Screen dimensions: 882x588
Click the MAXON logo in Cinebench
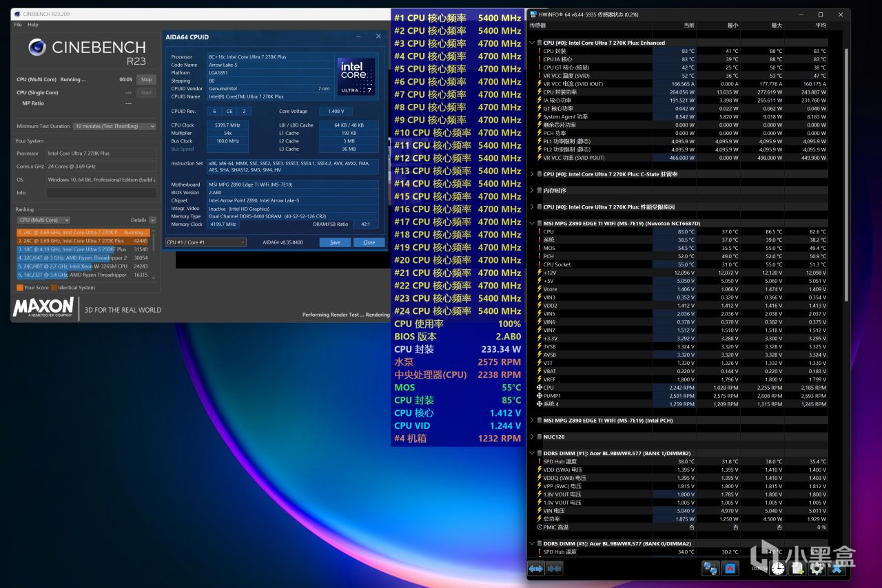(x=43, y=306)
